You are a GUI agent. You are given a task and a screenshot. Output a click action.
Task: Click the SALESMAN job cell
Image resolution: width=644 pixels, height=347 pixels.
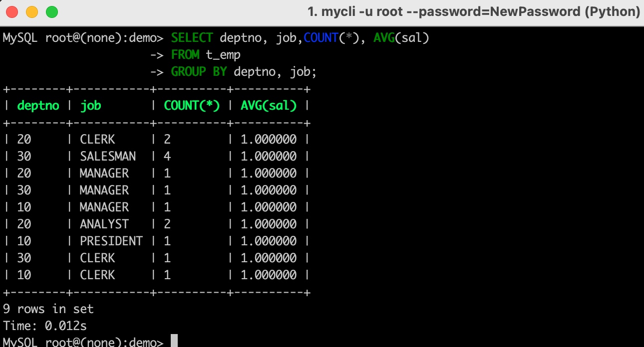click(108, 157)
